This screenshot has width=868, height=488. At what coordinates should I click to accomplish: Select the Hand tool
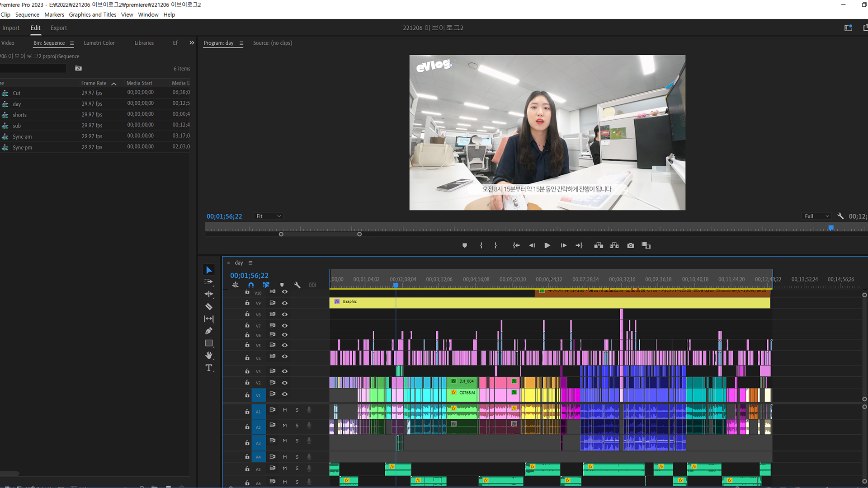(x=209, y=355)
